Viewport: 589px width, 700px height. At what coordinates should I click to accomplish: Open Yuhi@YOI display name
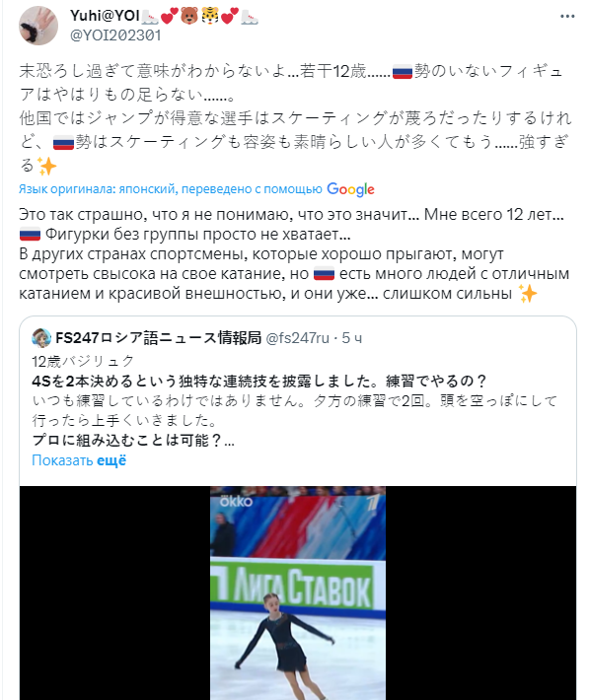[x=105, y=16]
